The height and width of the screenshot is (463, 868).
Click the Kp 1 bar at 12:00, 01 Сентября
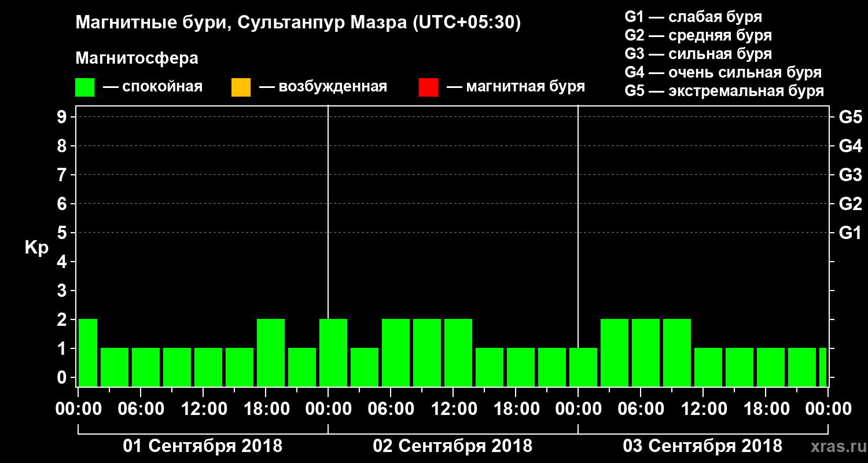pos(208,367)
